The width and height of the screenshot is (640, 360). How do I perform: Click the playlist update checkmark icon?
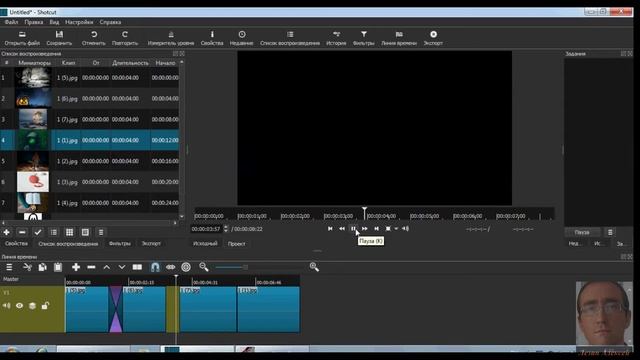click(38, 232)
